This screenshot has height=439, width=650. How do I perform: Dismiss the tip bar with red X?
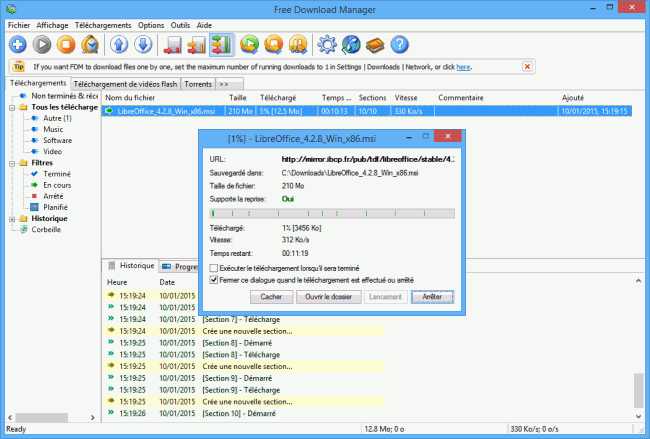(527, 66)
